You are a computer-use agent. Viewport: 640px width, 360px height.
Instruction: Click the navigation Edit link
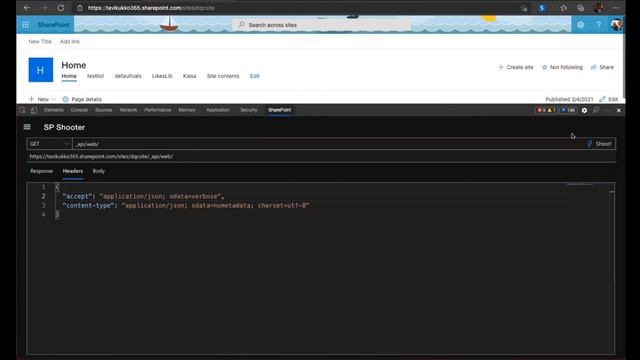pyautogui.click(x=255, y=76)
